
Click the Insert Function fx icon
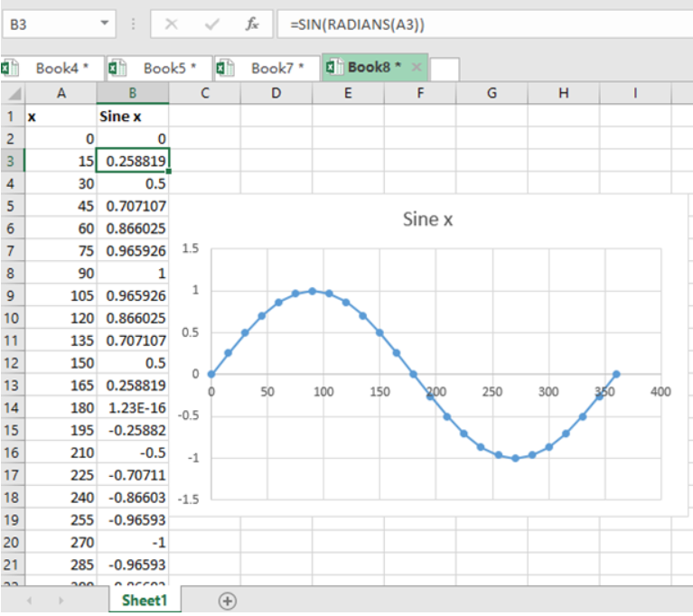click(x=253, y=24)
